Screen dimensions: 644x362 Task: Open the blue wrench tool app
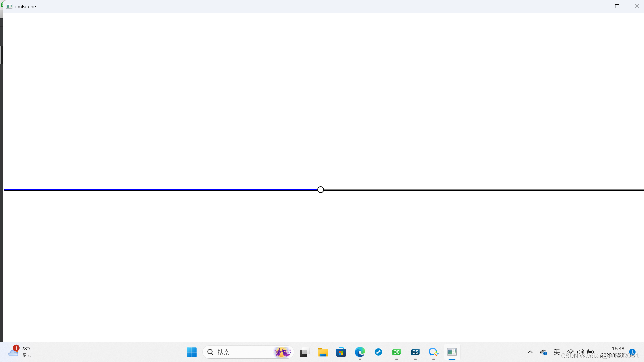pos(378,352)
